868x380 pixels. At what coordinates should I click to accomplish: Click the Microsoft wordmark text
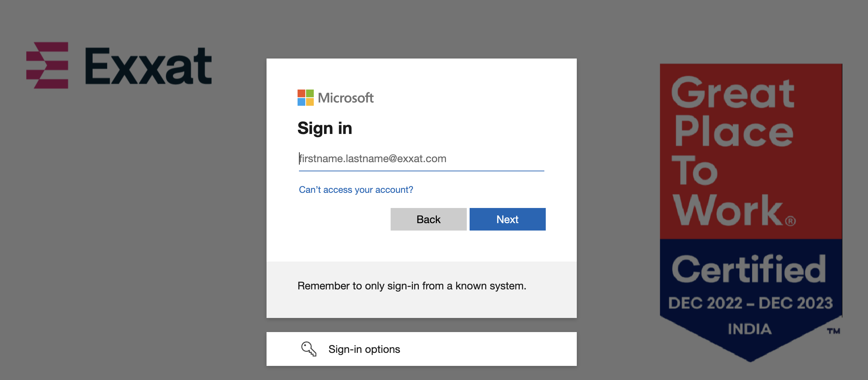346,98
